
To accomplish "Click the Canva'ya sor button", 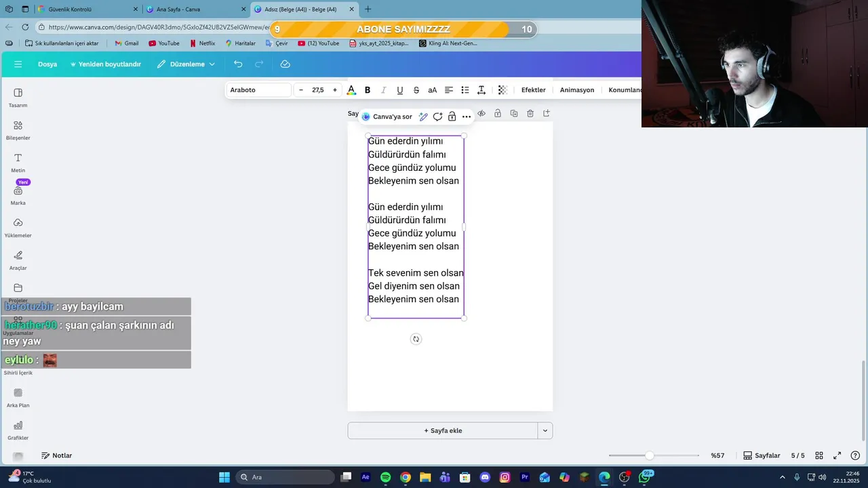I will tap(387, 117).
